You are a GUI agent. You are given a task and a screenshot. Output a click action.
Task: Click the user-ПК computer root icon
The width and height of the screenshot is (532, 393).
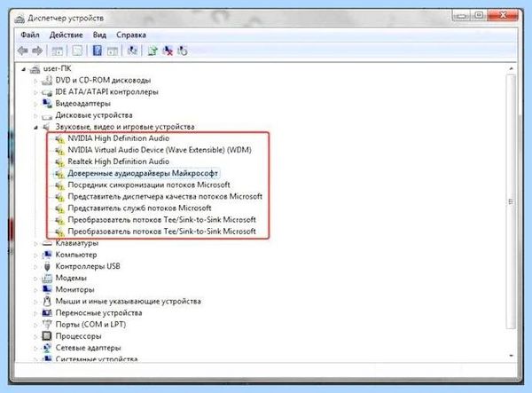point(35,69)
